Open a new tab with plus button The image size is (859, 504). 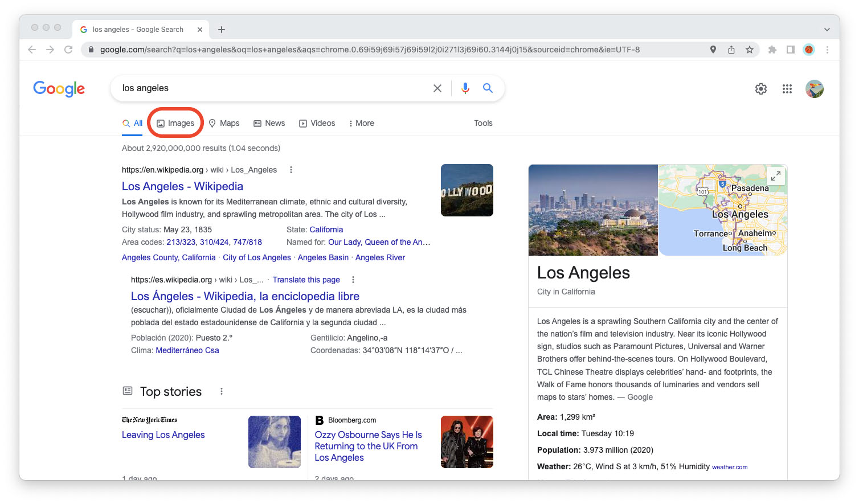coord(222,30)
